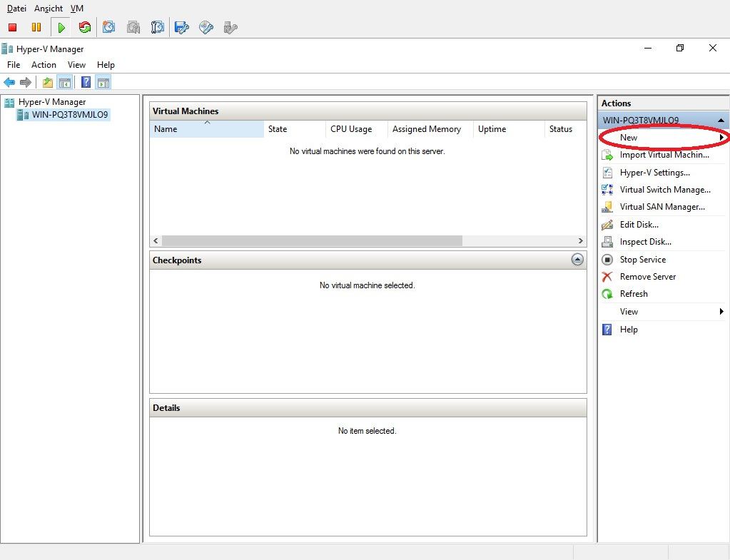Open the Action menu

click(x=44, y=65)
